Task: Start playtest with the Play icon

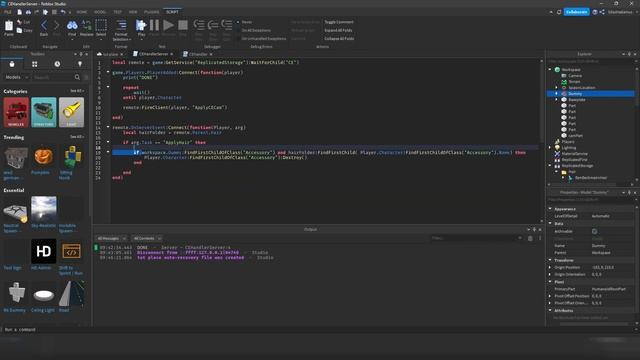Action: tap(141, 25)
